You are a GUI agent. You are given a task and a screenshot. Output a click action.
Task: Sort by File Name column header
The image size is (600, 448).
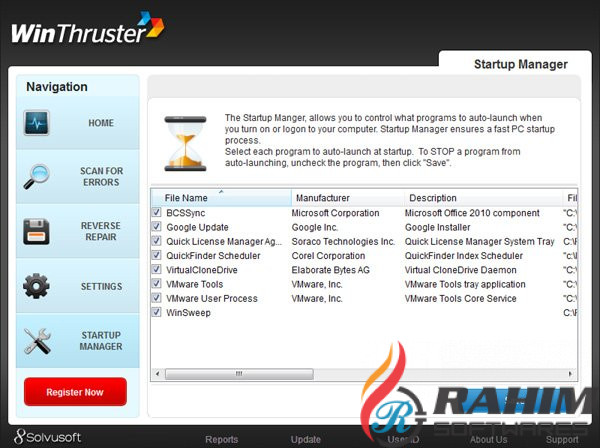click(222, 198)
